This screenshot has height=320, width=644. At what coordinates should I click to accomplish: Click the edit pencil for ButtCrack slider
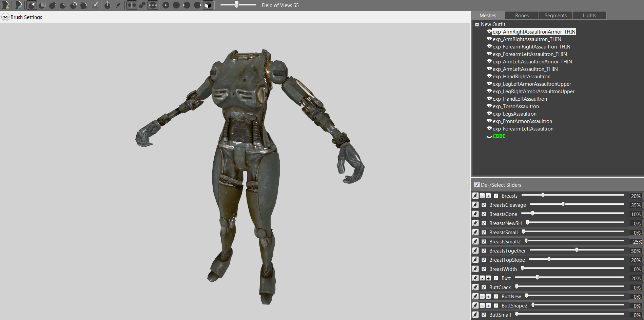coord(475,287)
